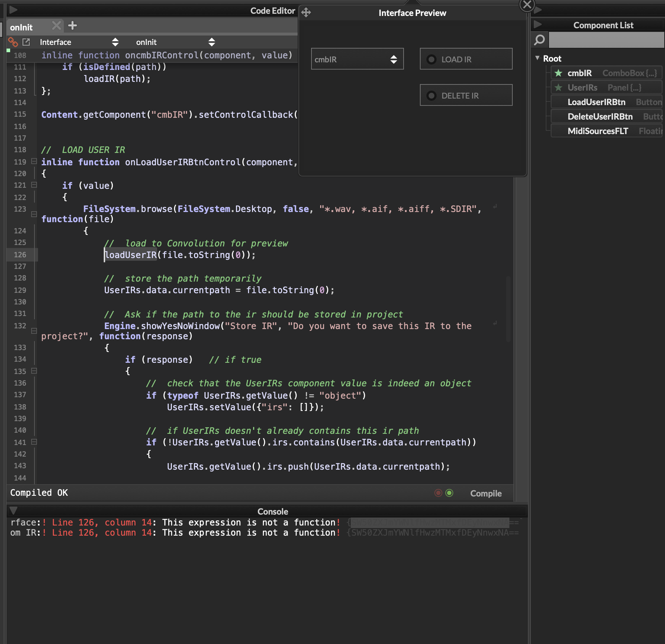Click the star icon next to cmbIR
Image resolution: width=665 pixels, height=644 pixels.
[x=558, y=73]
